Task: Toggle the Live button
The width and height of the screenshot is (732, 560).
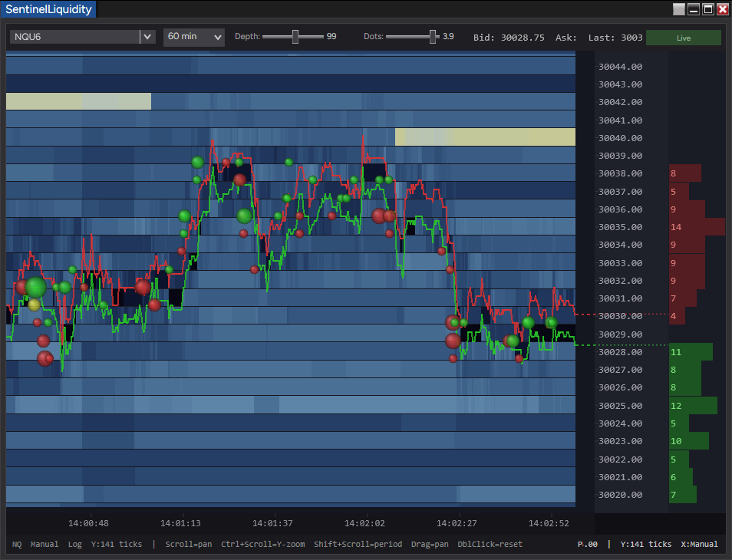Action: tap(684, 38)
